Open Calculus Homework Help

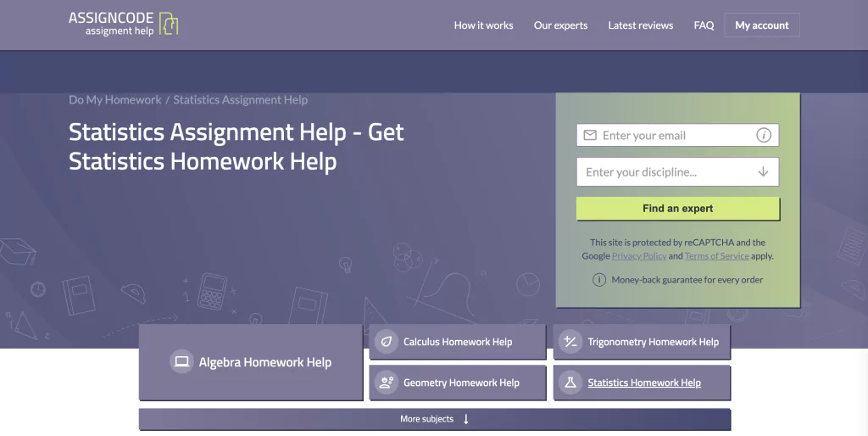pyautogui.click(x=458, y=342)
